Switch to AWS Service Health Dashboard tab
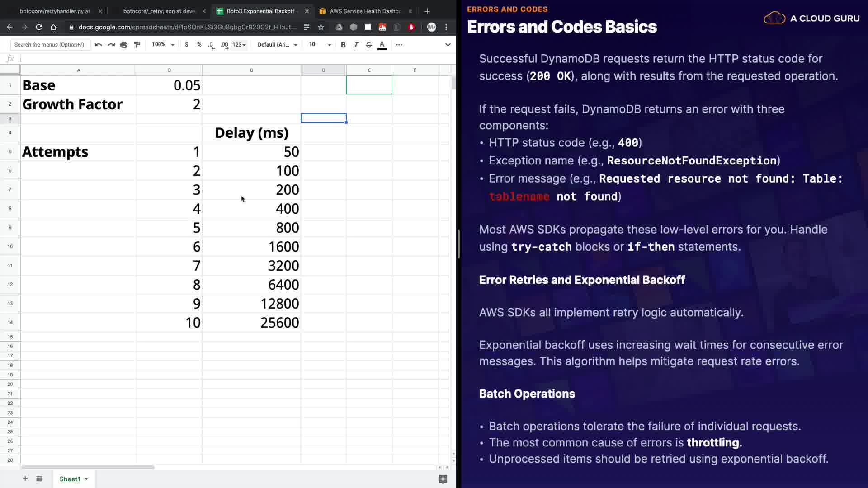This screenshot has width=868, height=488. tap(365, 11)
